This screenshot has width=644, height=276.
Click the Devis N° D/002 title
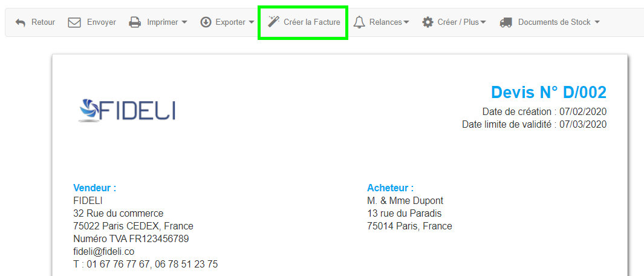[548, 93]
